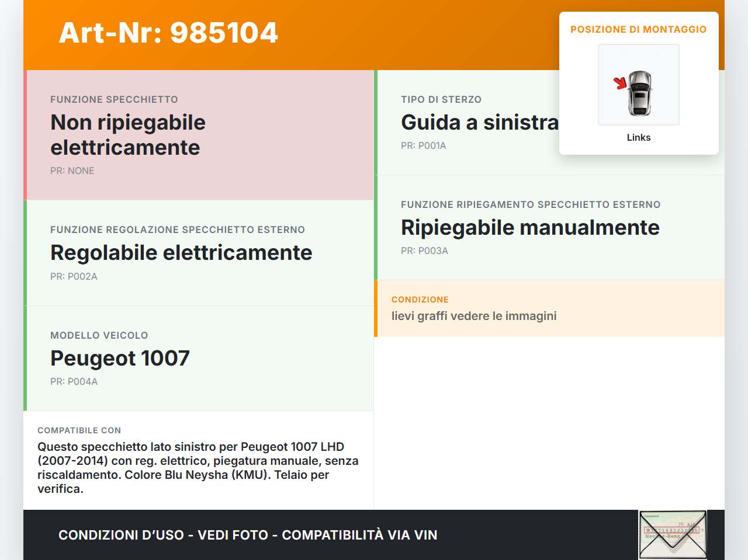
Task: Open the VIN registration document thumbnail
Action: 673,534
